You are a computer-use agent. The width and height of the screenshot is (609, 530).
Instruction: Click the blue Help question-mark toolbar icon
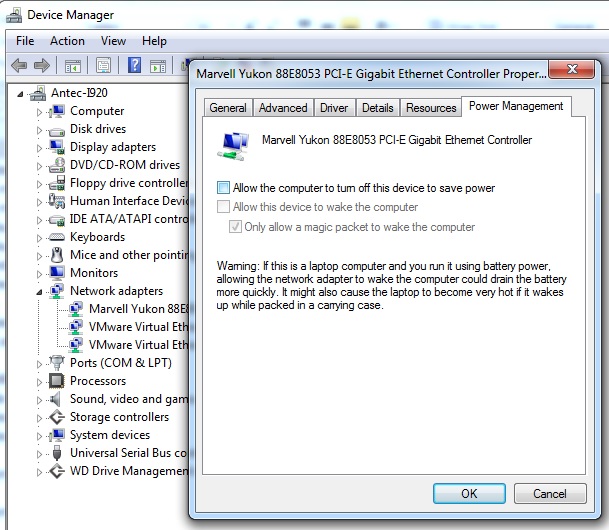134,66
